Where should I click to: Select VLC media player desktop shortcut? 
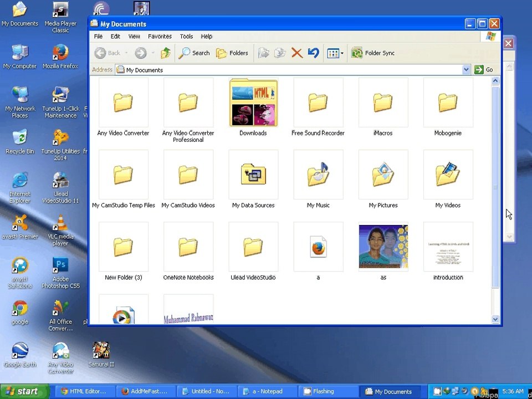click(x=60, y=231)
